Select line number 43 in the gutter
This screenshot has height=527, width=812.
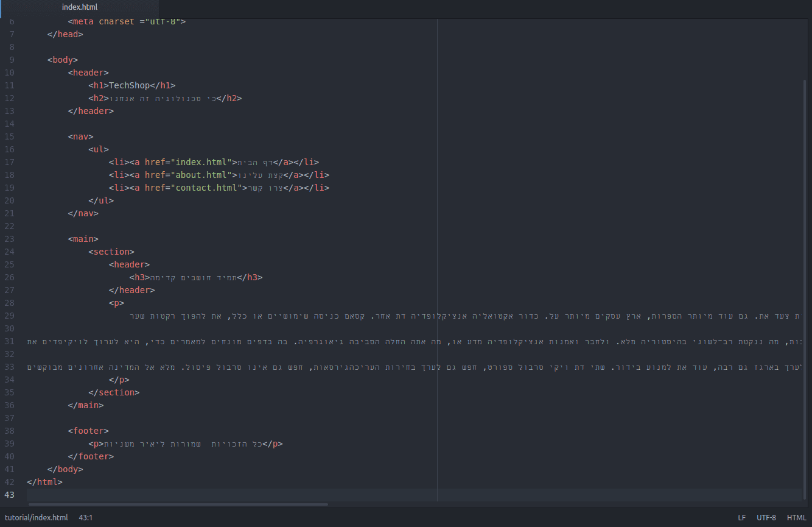pos(9,495)
